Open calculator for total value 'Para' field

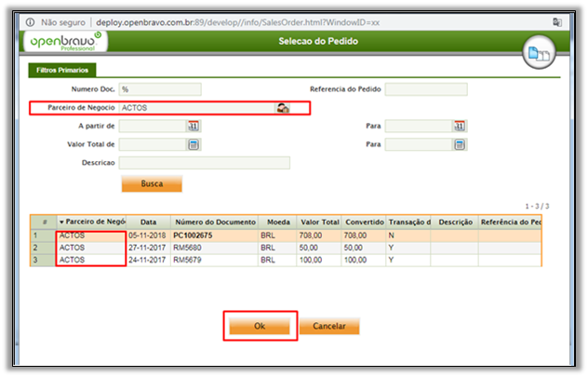(x=460, y=144)
